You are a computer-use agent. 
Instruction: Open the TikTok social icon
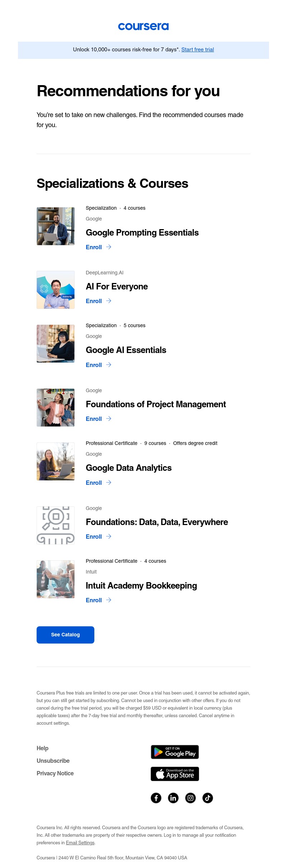coord(208,798)
